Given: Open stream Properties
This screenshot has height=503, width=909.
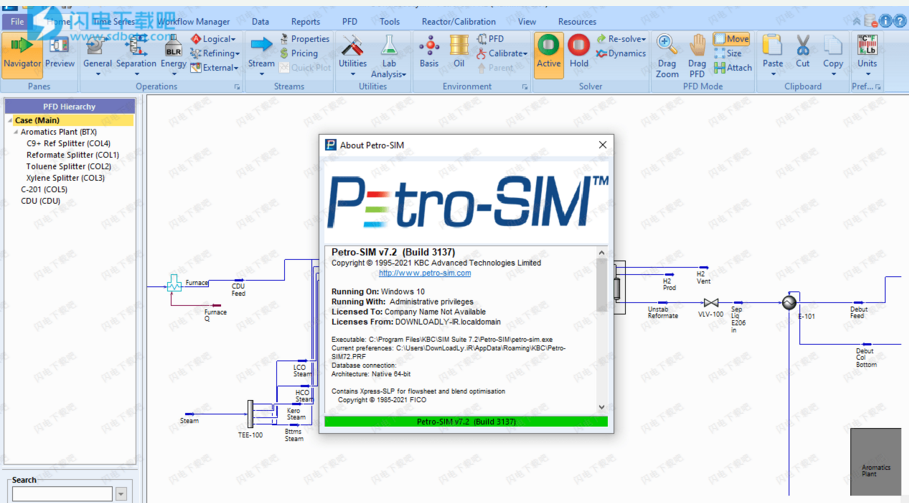Looking at the screenshot, I should [x=304, y=39].
